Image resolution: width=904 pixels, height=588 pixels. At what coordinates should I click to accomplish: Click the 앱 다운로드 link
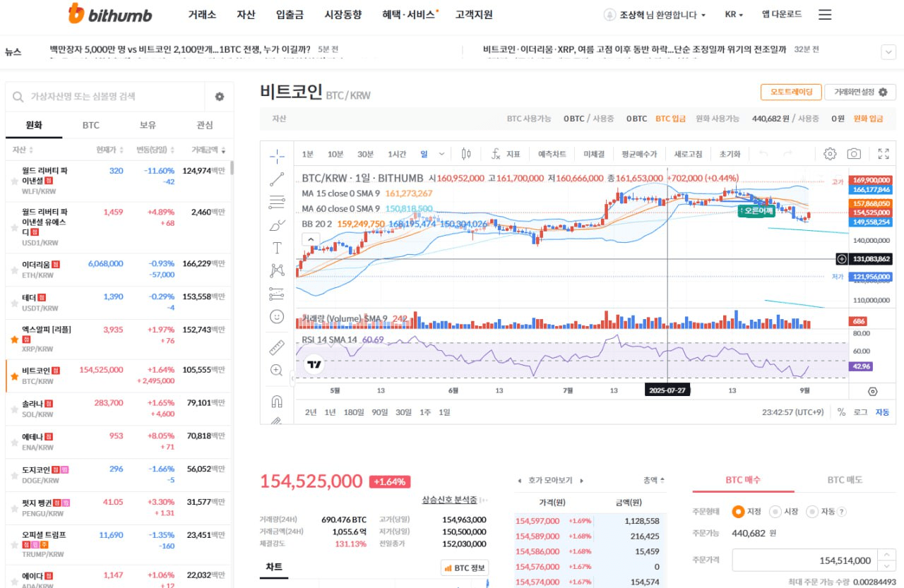(782, 14)
